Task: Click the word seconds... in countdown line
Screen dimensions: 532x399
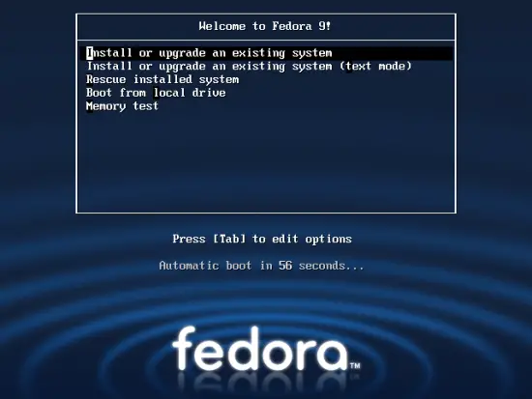Action: point(331,266)
